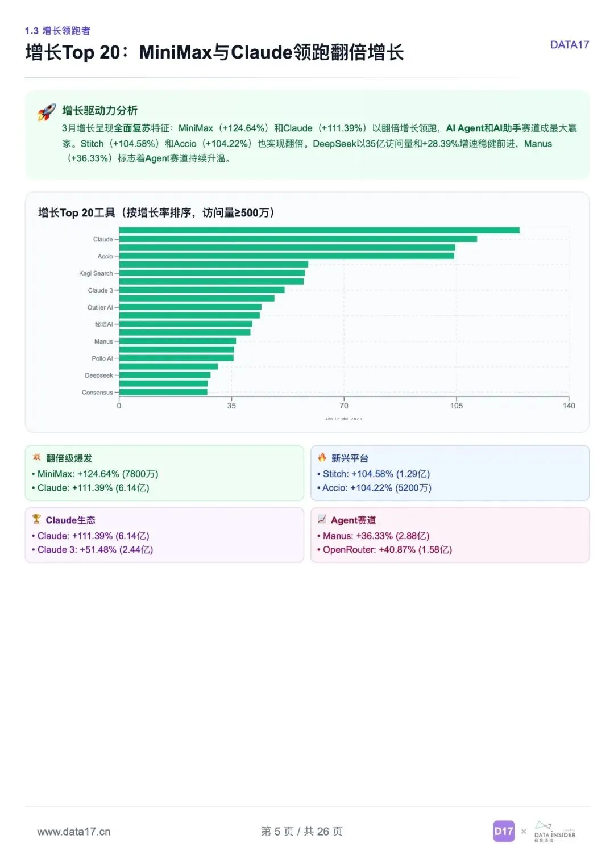
Task: Click the trophy icon beside Claude生态
Action: [x=36, y=519]
